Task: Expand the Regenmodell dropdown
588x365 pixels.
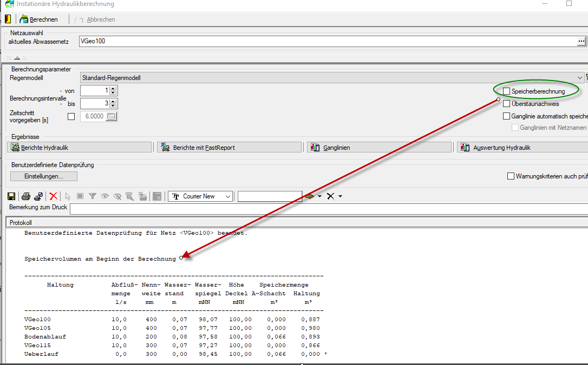Action: point(580,78)
